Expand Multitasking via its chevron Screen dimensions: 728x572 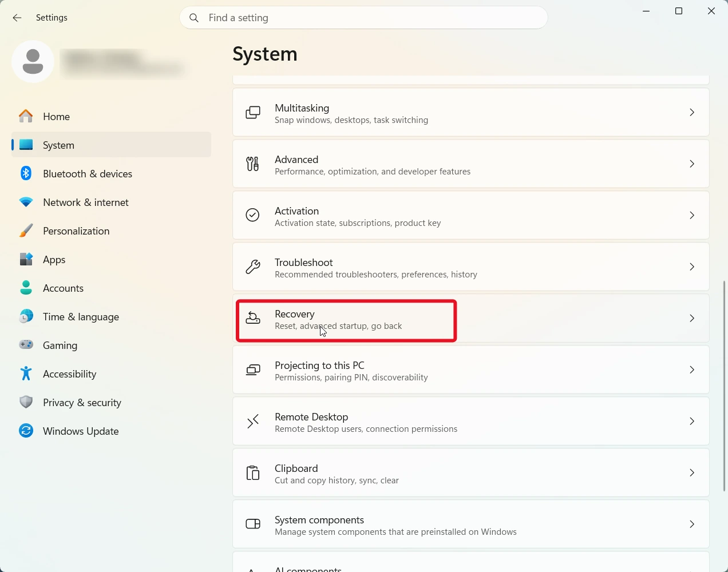pyautogui.click(x=692, y=112)
